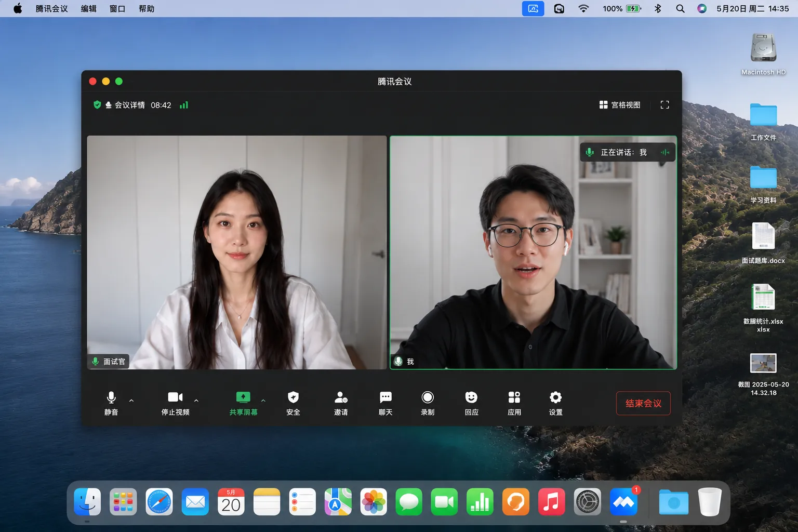Viewport: 798px width, 532px height.
Task: Select the 学习资料 desktop folder
Action: click(x=763, y=184)
